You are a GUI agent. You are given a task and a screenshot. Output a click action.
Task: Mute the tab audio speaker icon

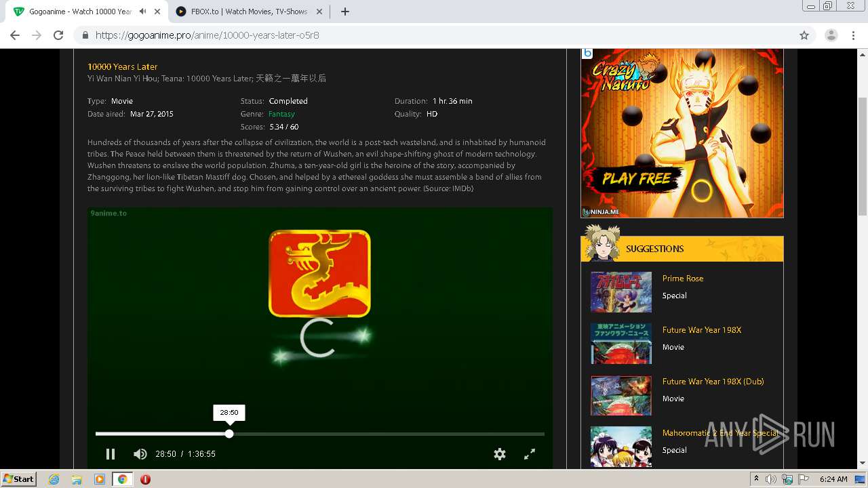(142, 12)
